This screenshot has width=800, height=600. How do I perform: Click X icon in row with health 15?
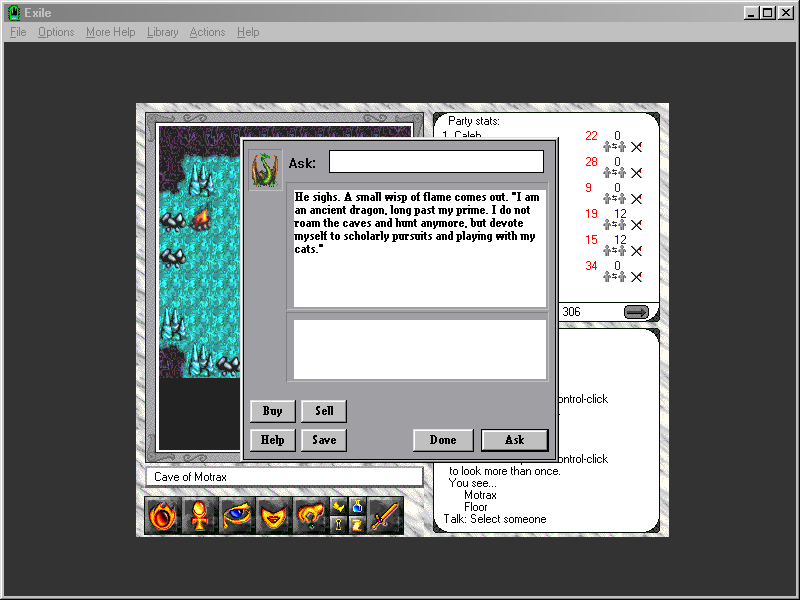click(x=636, y=251)
